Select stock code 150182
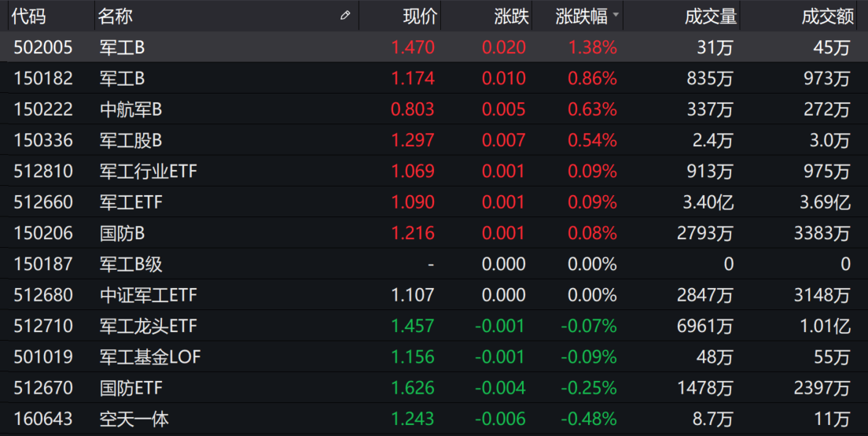 click(x=43, y=78)
